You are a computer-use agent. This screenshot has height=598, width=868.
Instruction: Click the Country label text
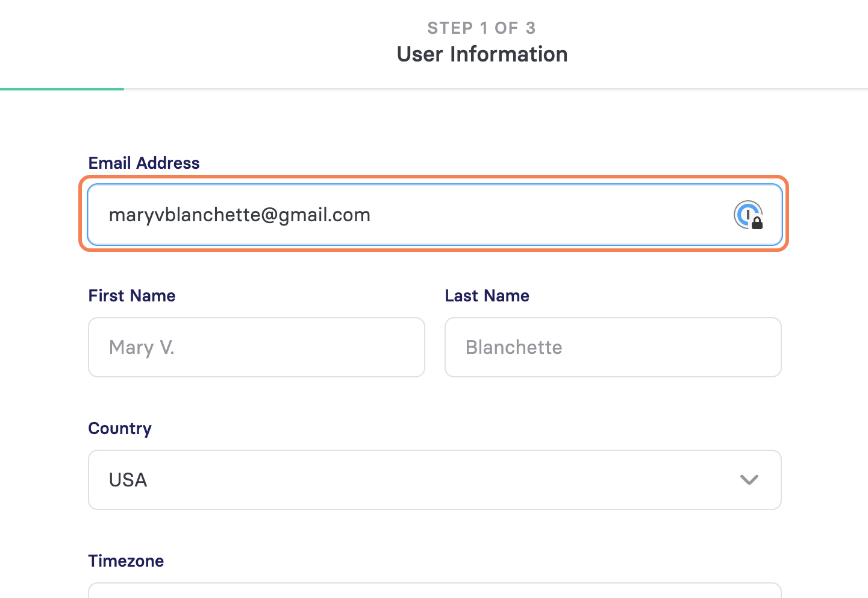tap(120, 429)
